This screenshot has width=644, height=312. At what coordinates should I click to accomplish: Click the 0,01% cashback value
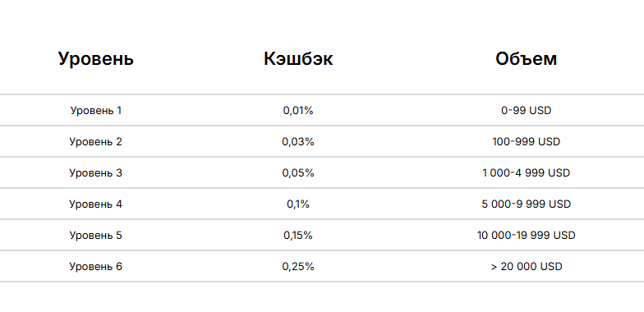pyautogui.click(x=298, y=110)
